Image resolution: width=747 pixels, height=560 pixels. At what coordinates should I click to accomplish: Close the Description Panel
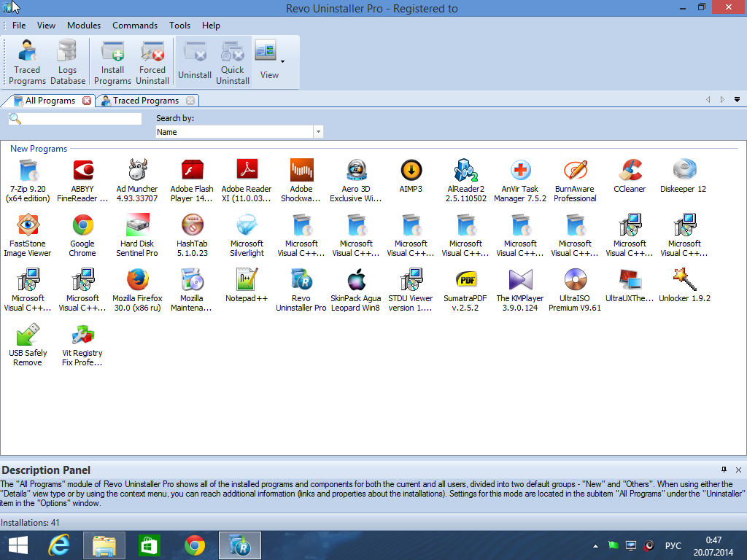coord(738,470)
